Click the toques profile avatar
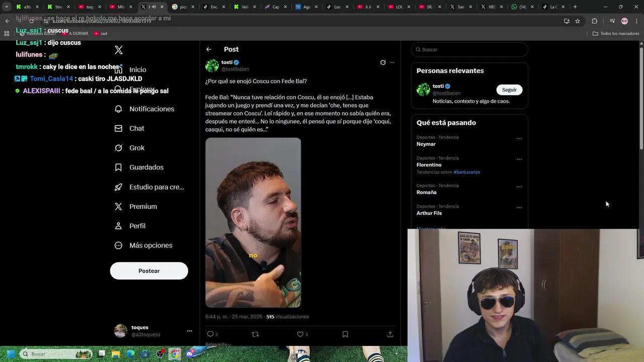This screenshot has width=644, height=362. (x=121, y=331)
